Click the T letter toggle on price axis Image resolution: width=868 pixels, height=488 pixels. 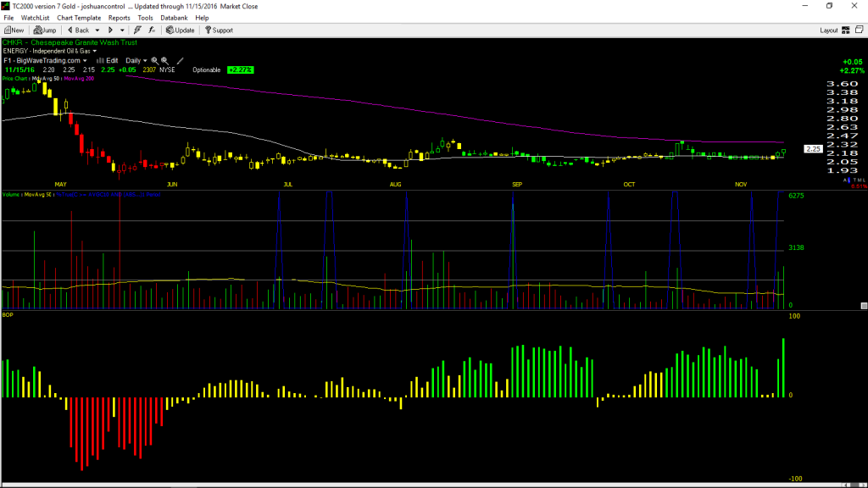[854, 180]
